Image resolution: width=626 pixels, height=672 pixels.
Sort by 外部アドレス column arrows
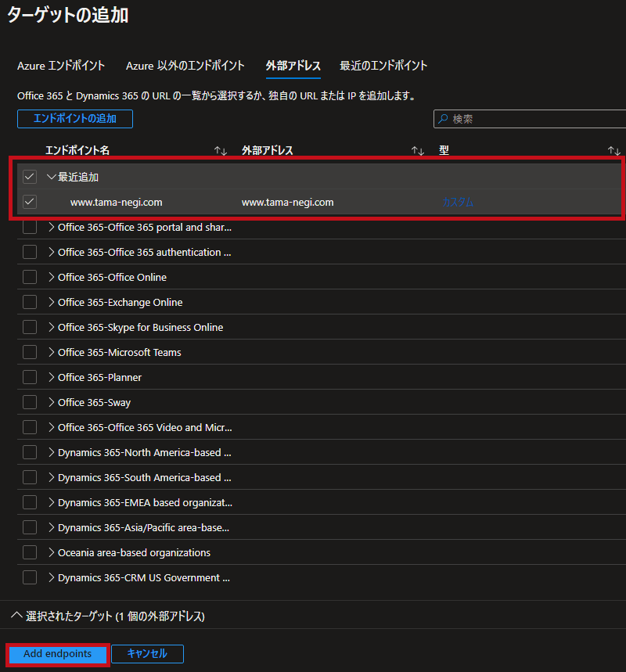tap(418, 151)
